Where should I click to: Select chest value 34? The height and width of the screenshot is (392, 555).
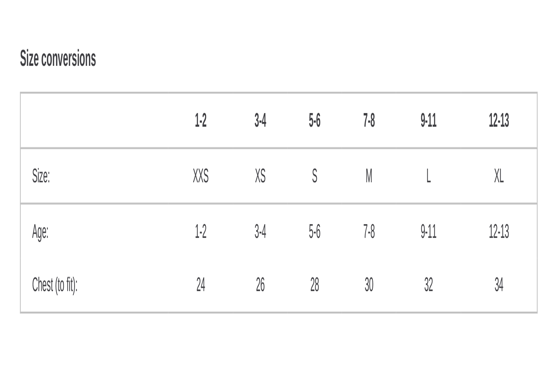pyautogui.click(x=499, y=284)
